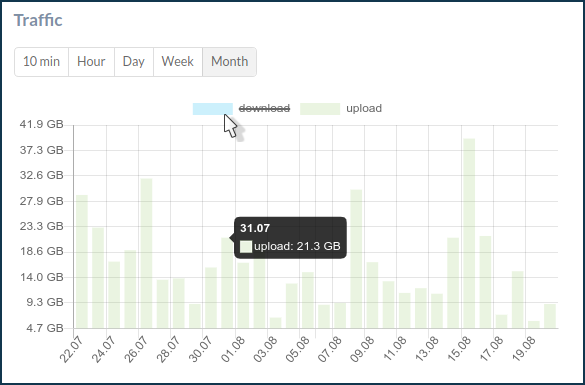Toggle the upload legend color box
The height and width of the screenshot is (385, 585).
pyautogui.click(x=320, y=109)
